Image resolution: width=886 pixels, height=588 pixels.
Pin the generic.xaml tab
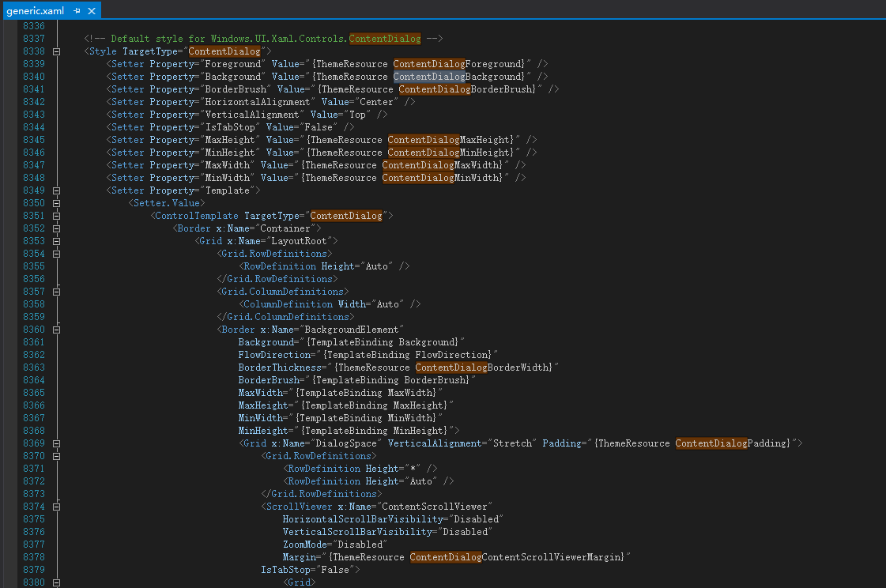77,11
